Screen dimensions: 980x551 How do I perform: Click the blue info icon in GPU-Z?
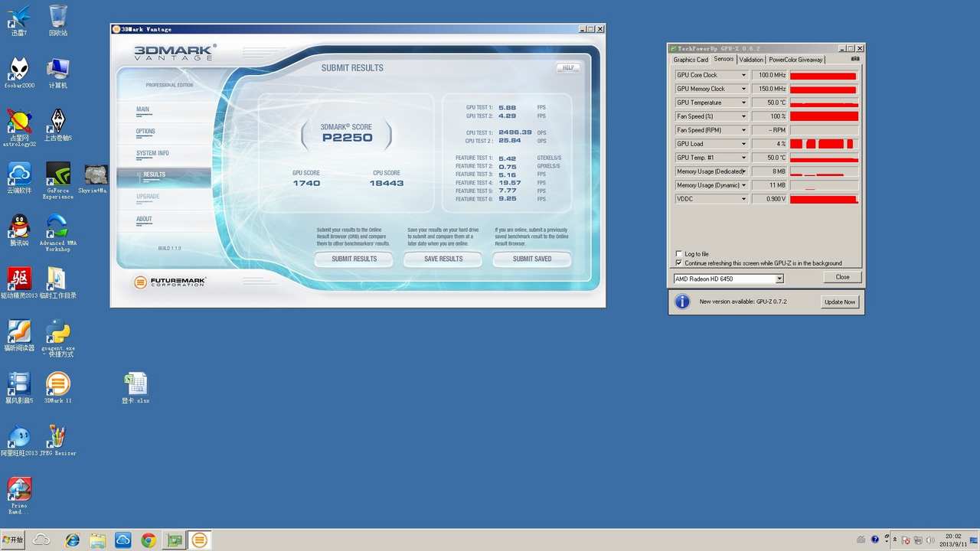(x=681, y=302)
